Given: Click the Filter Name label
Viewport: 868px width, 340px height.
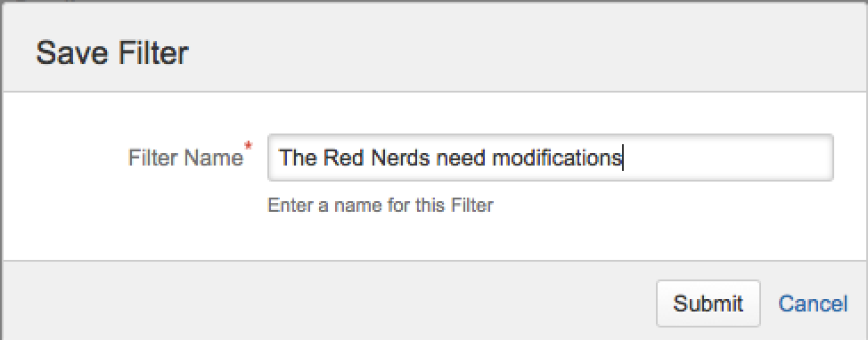Looking at the screenshot, I should click(184, 158).
